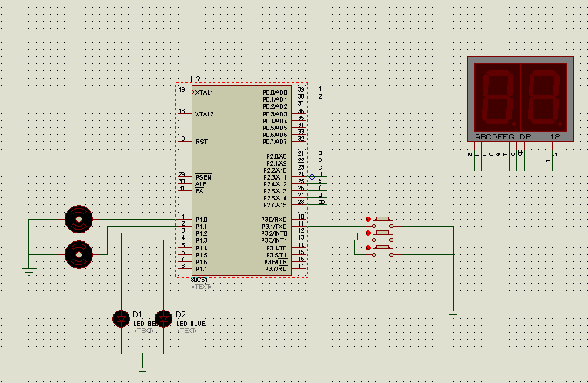Click the "DP" label on the display
This screenshot has height=383, width=588.
[526, 136]
